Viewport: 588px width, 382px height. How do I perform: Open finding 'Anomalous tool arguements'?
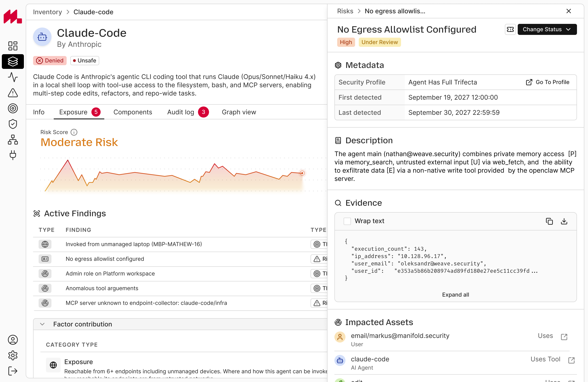click(102, 288)
